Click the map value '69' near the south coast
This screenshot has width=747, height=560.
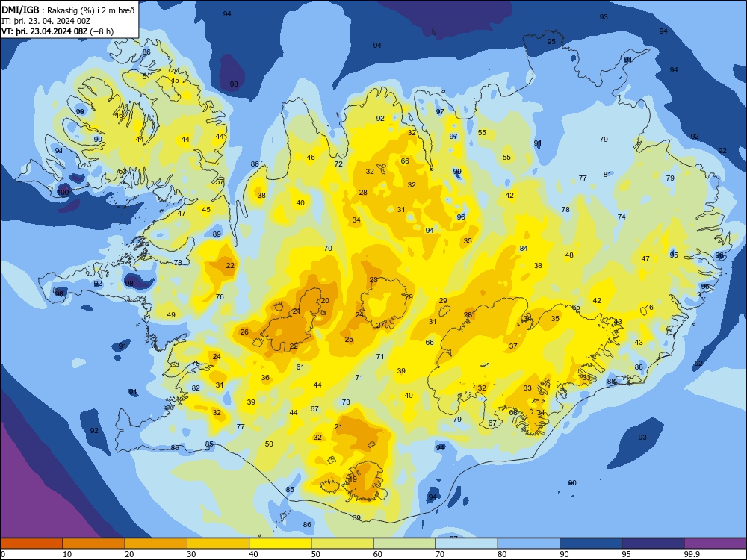point(356,518)
